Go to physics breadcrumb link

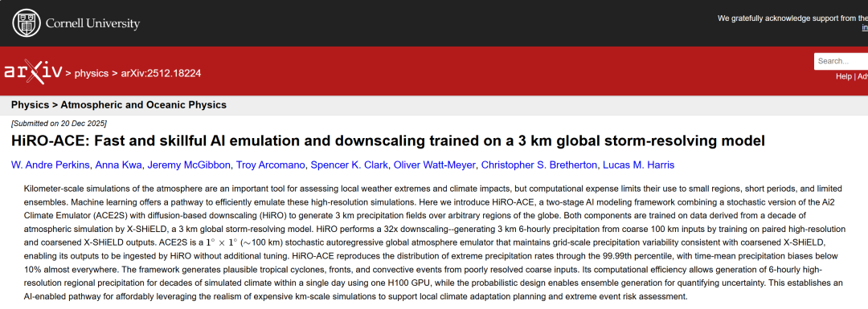(92, 73)
